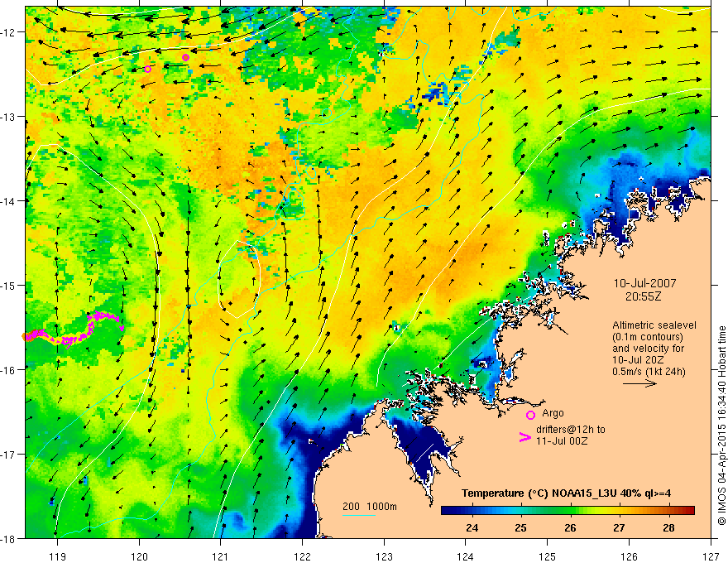
Task: Click the longitude axis label 126
Action: tap(629, 556)
